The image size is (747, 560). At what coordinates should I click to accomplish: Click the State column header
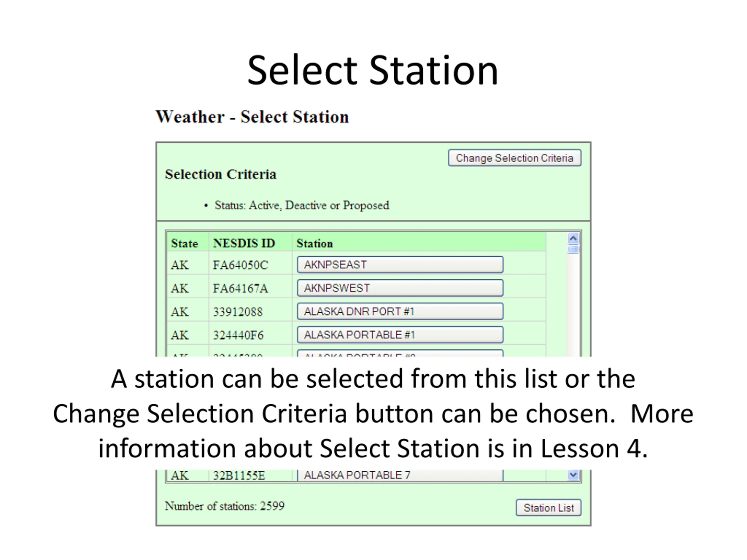[184, 243]
